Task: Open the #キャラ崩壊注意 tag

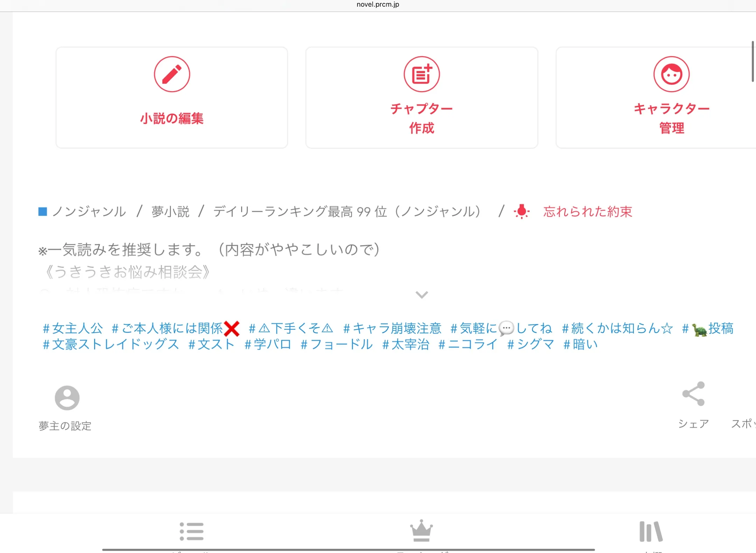Action: 392,328
